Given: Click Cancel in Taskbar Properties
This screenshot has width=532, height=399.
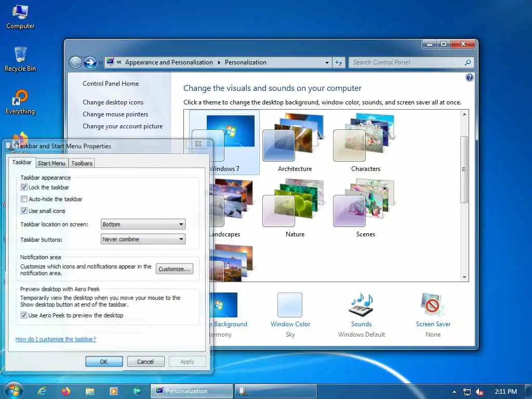Looking at the screenshot, I should [x=145, y=362].
